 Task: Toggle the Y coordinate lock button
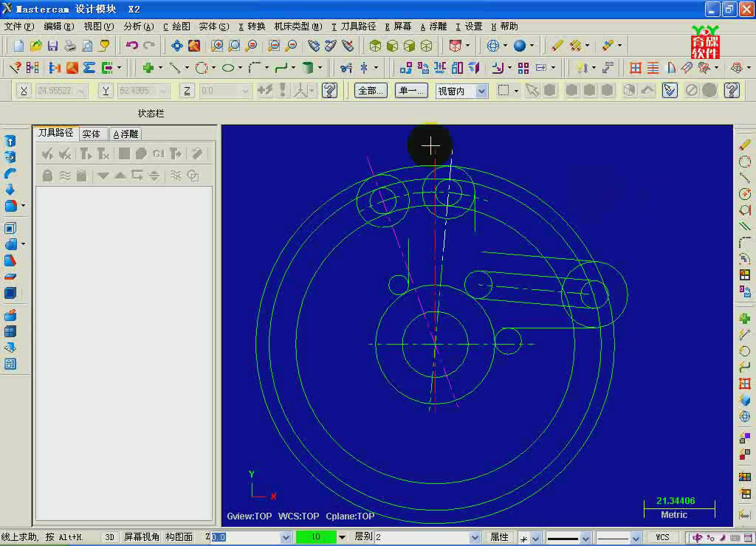click(x=106, y=91)
